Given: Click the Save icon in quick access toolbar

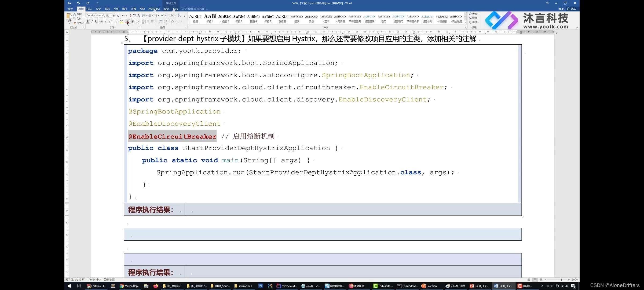Looking at the screenshot, I should (x=69, y=3).
